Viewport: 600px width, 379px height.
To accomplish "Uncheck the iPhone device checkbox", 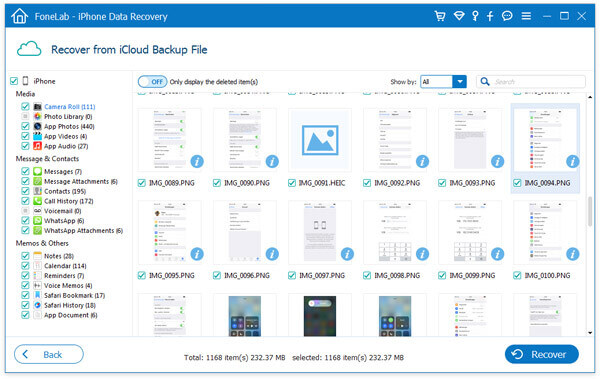I will click(14, 81).
